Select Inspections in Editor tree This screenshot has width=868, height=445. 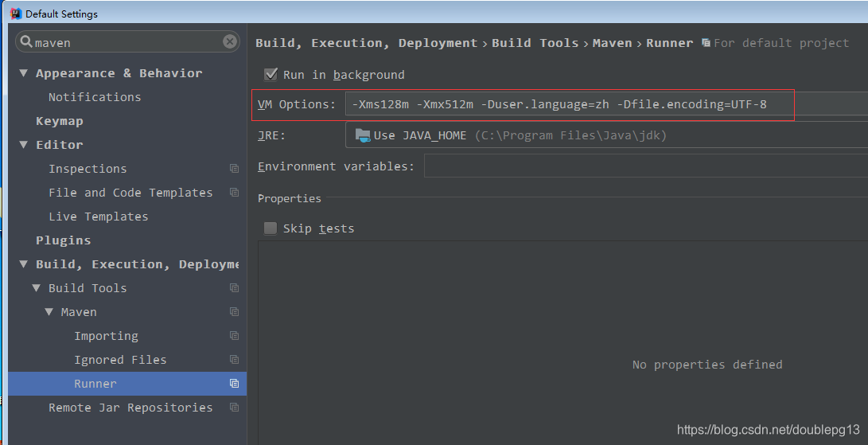pos(88,169)
